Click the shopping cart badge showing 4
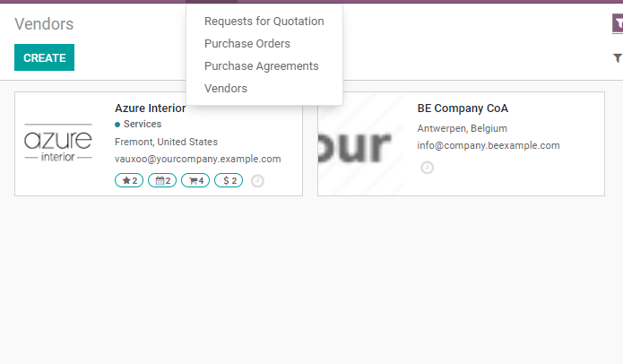The width and height of the screenshot is (623, 364). pos(195,180)
